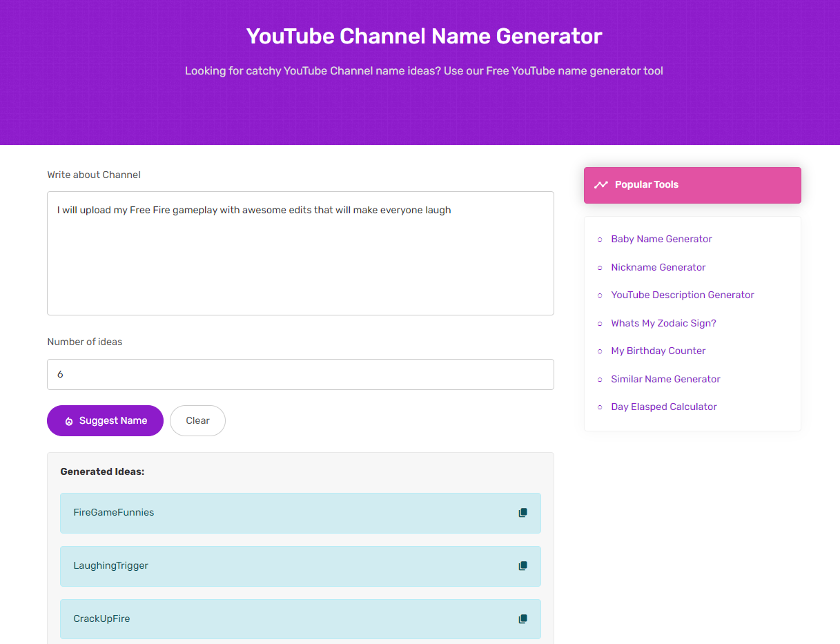
Task: Click inside the channel description text area
Action: pyautogui.click(x=300, y=253)
